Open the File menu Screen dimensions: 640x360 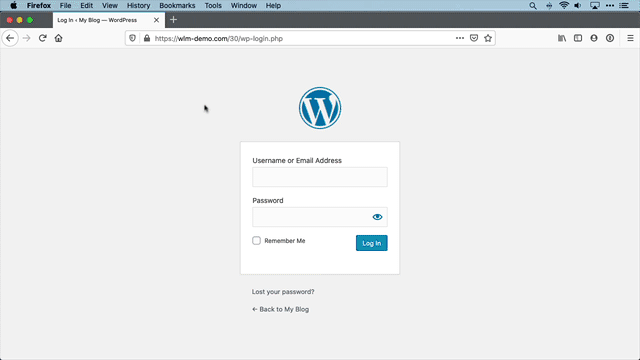[x=65, y=6]
